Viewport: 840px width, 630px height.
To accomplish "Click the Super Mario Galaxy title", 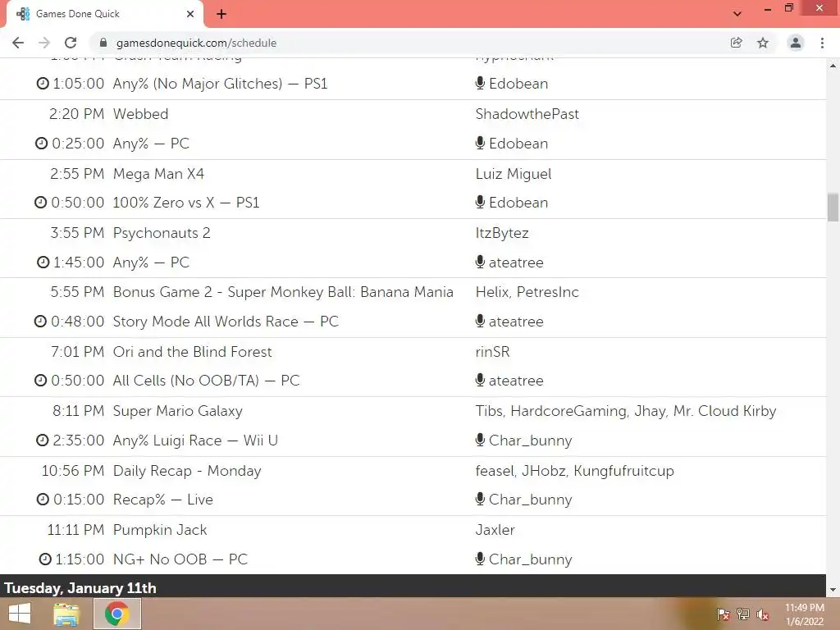I will click(178, 411).
